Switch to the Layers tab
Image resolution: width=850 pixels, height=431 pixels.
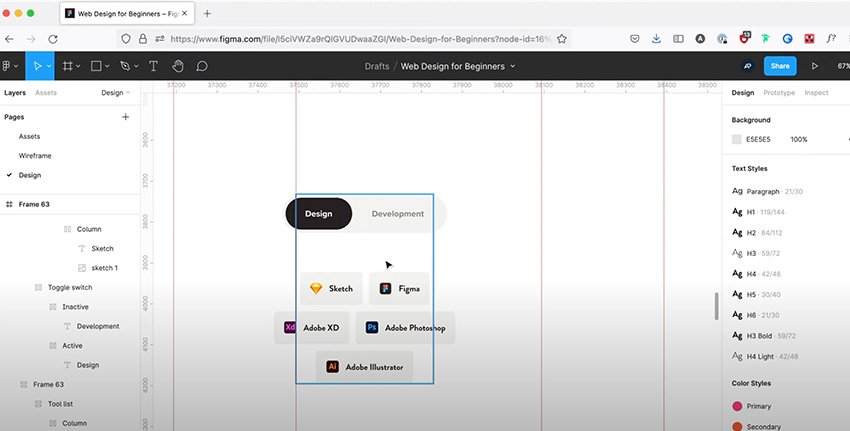[15, 93]
